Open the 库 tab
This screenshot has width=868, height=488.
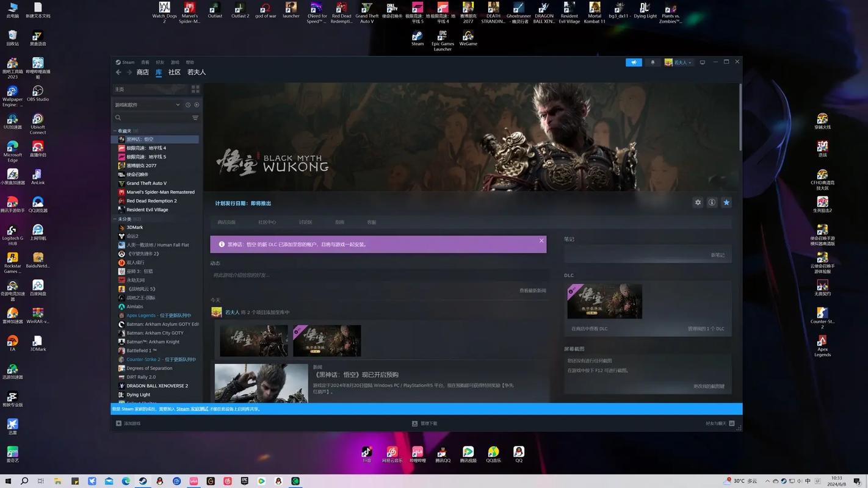click(159, 72)
